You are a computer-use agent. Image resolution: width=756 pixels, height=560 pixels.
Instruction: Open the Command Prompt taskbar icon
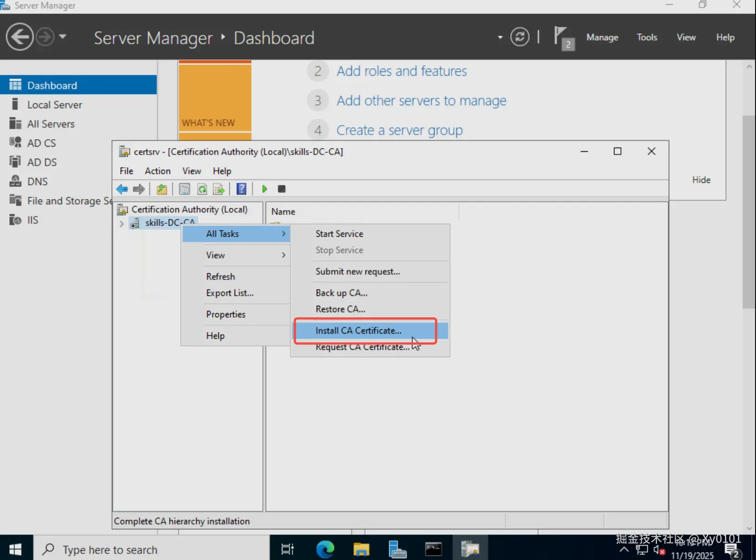pyautogui.click(x=434, y=550)
